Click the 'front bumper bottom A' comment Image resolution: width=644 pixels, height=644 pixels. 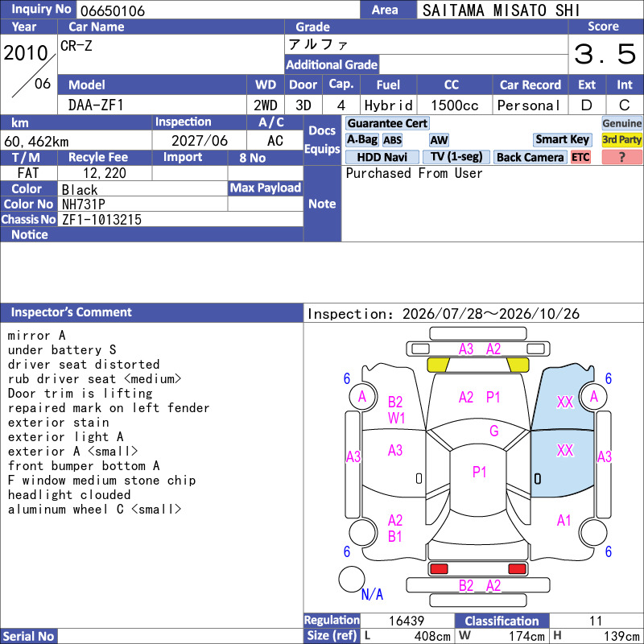[84, 466]
